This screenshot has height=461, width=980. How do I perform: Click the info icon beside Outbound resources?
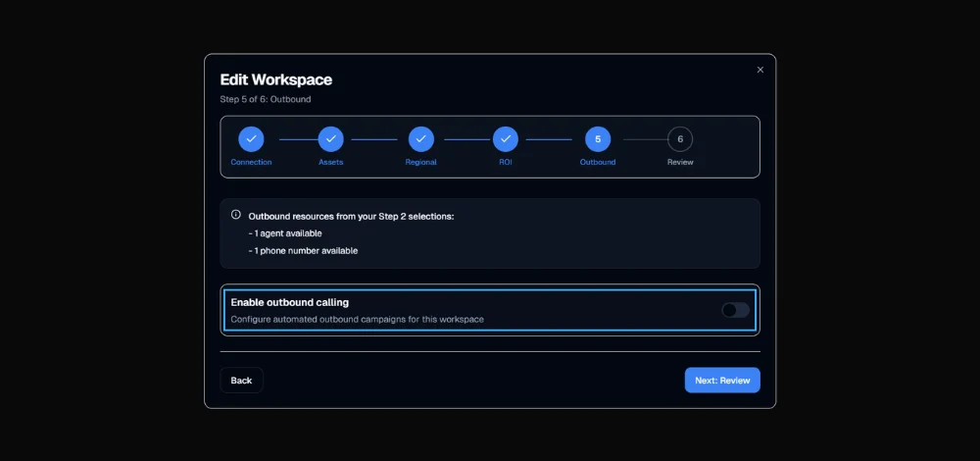point(235,215)
